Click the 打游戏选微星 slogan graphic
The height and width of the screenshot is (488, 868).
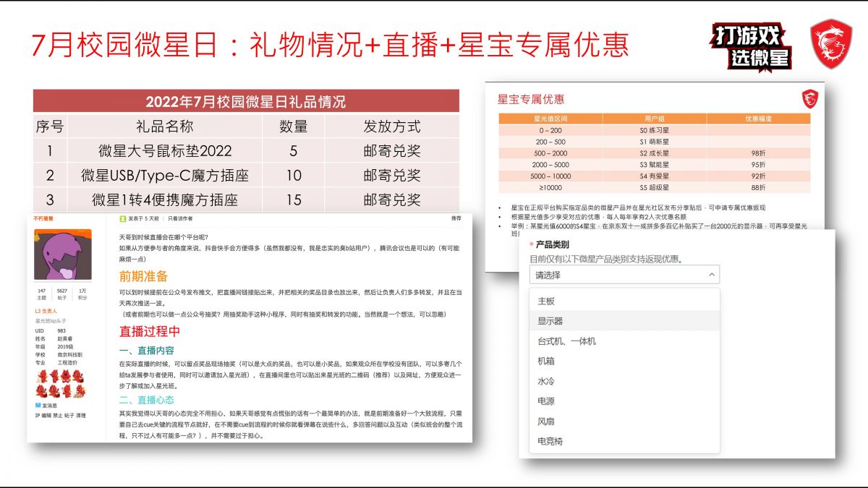point(753,46)
